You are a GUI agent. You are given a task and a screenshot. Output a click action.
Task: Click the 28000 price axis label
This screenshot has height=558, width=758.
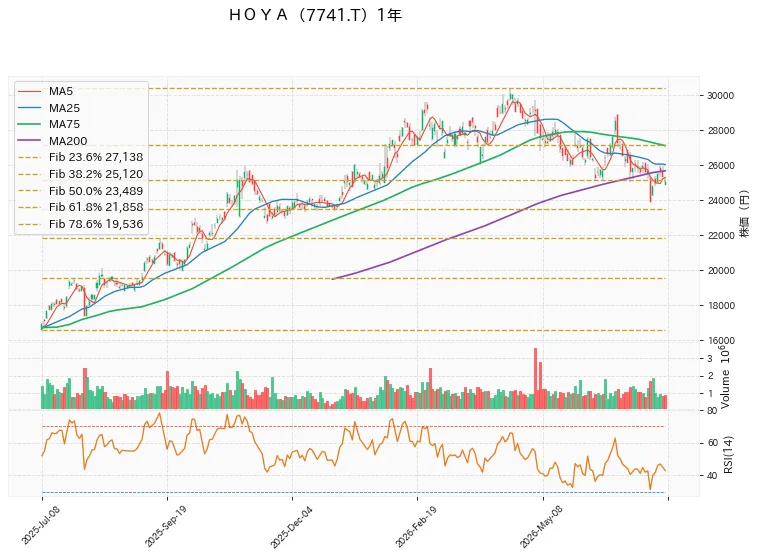(720, 131)
